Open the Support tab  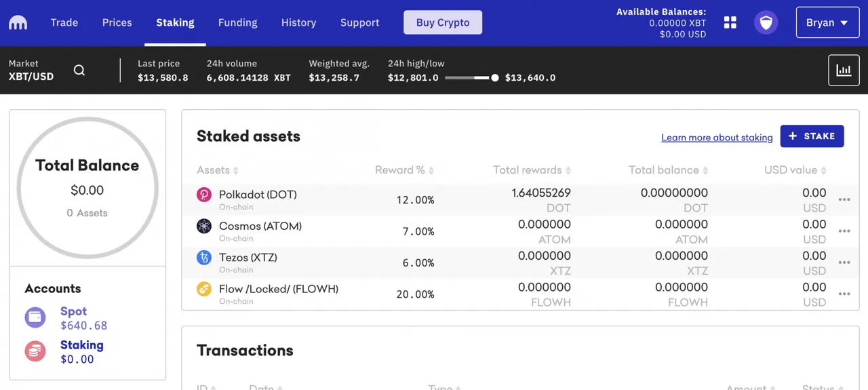click(359, 22)
